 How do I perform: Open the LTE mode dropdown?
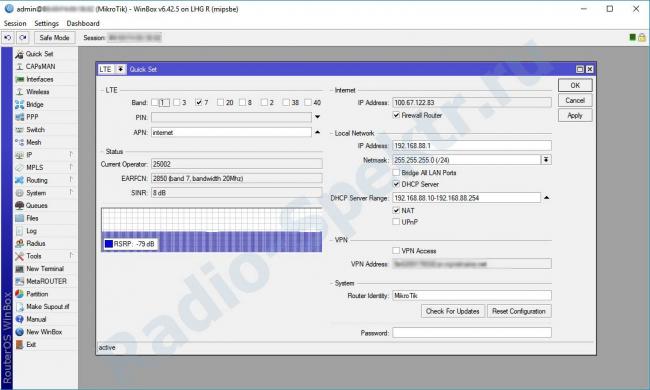point(120,69)
